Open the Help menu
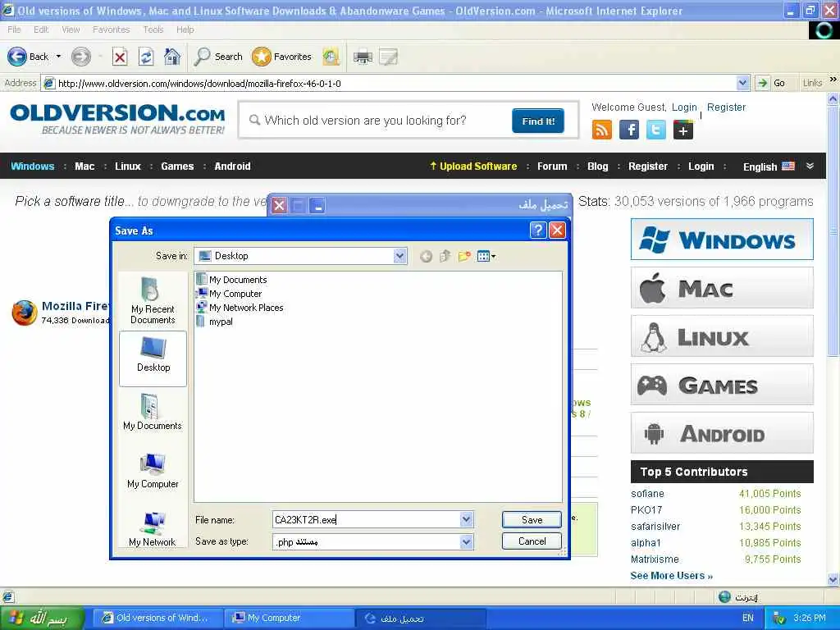The width and height of the screenshot is (840, 630). click(x=185, y=30)
